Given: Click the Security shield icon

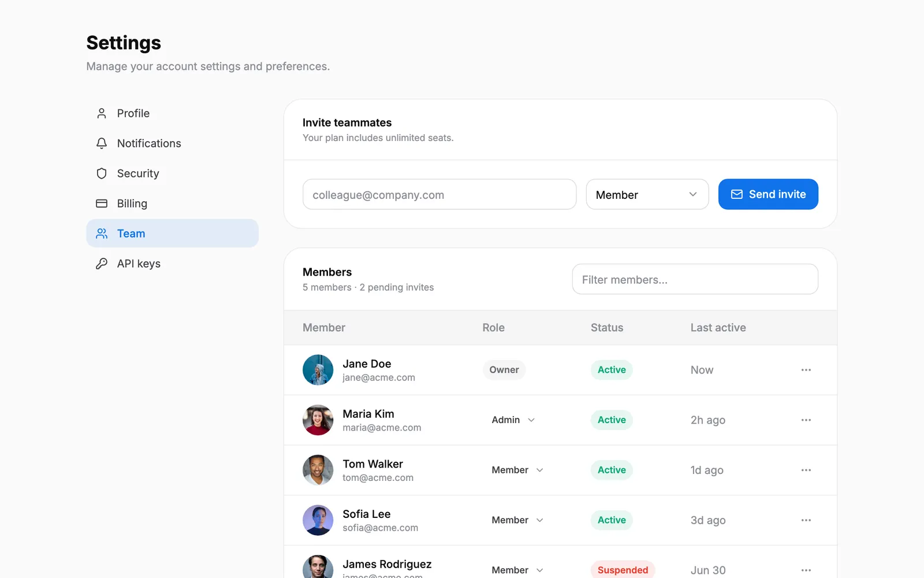Looking at the screenshot, I should coord(102,173).
